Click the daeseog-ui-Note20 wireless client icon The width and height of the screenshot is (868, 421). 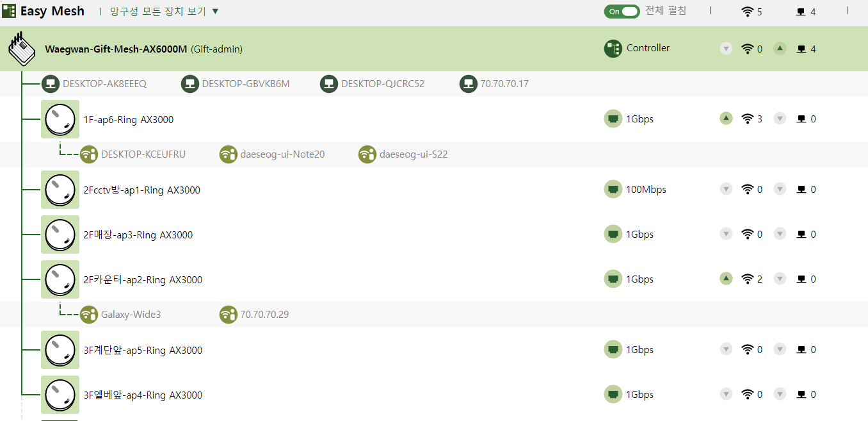(229, 154)
